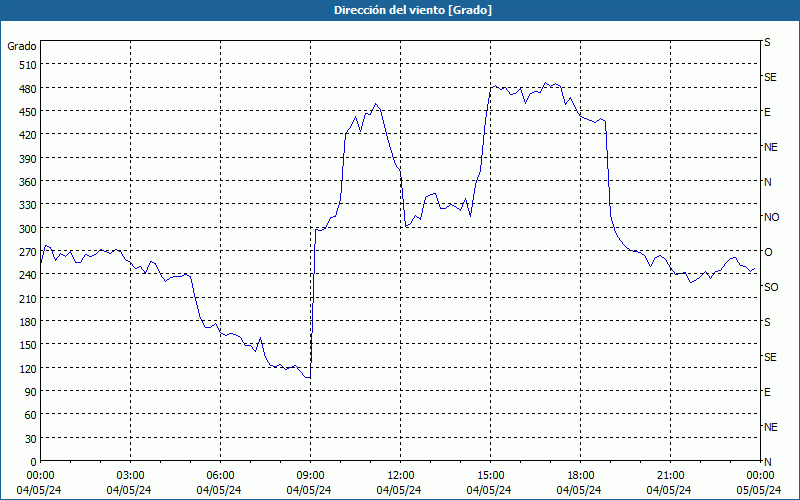Viewport: 800px width, 500px height.
Task: Pick the '60' y-axis tick label
Action: click(31, 415)
